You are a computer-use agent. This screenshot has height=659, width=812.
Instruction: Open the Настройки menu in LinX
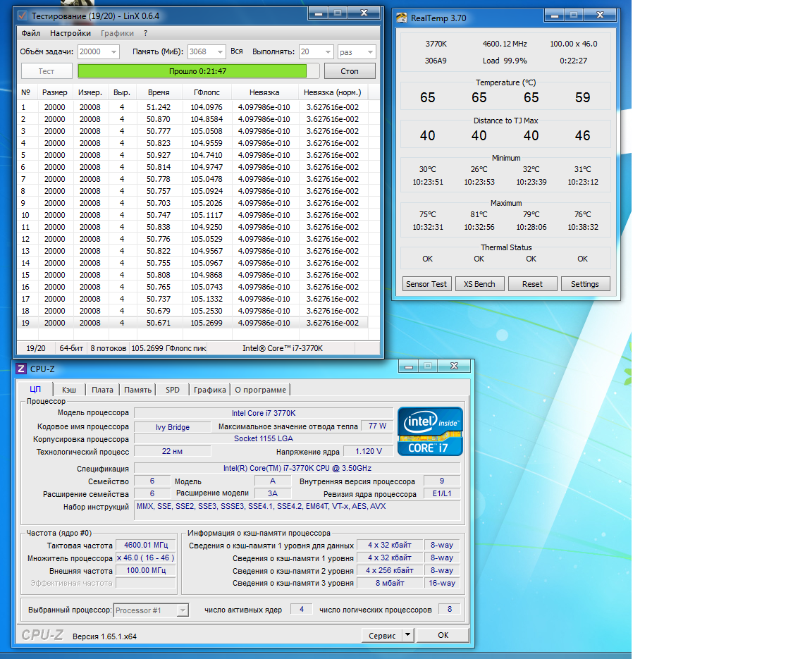(x=70, y=33)
